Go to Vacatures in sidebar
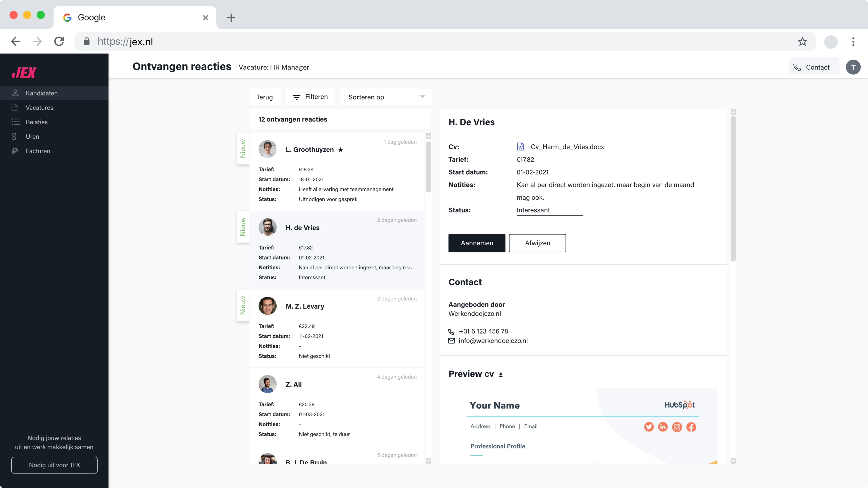Image resolution: width=868 pixels, height=488 pixels. click(x=40, y=107)
